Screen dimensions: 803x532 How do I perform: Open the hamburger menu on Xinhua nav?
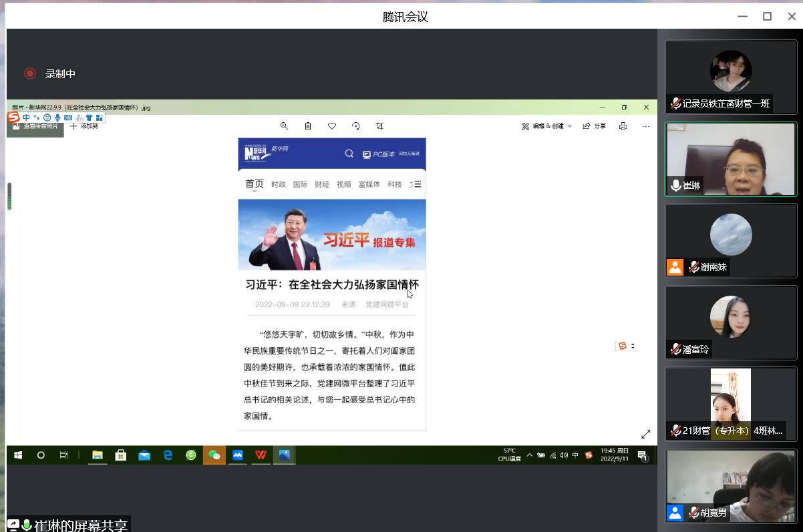[x=418, y=184]
